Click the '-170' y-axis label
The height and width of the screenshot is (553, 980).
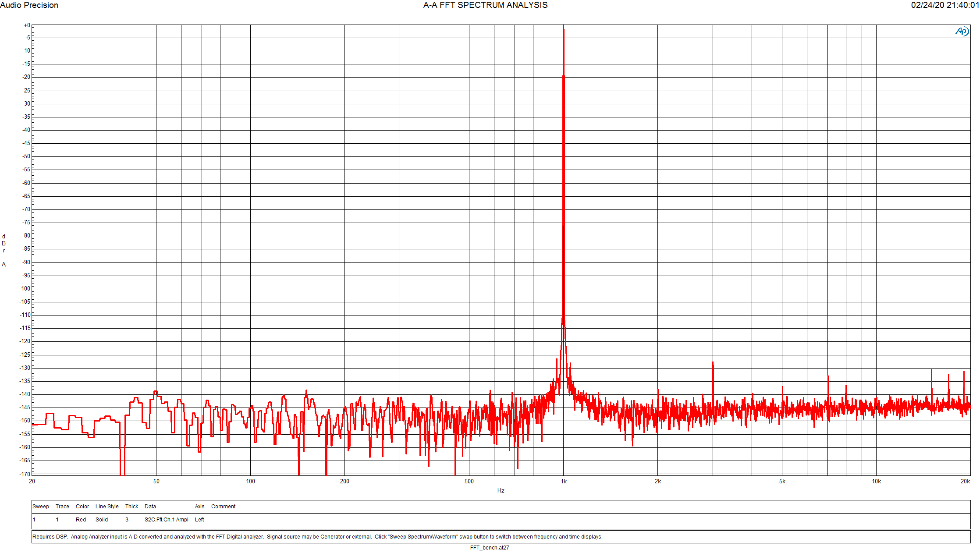click(x=25, y=474)
